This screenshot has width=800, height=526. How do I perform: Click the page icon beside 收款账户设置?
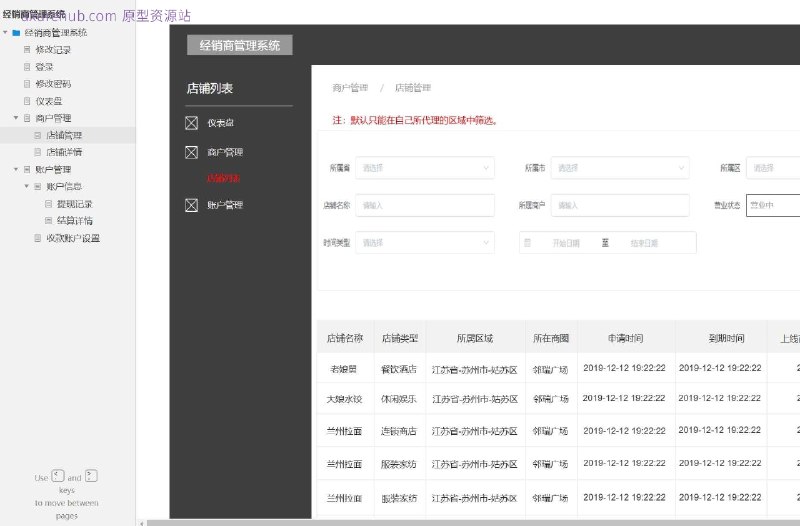[x=37, y=238]
